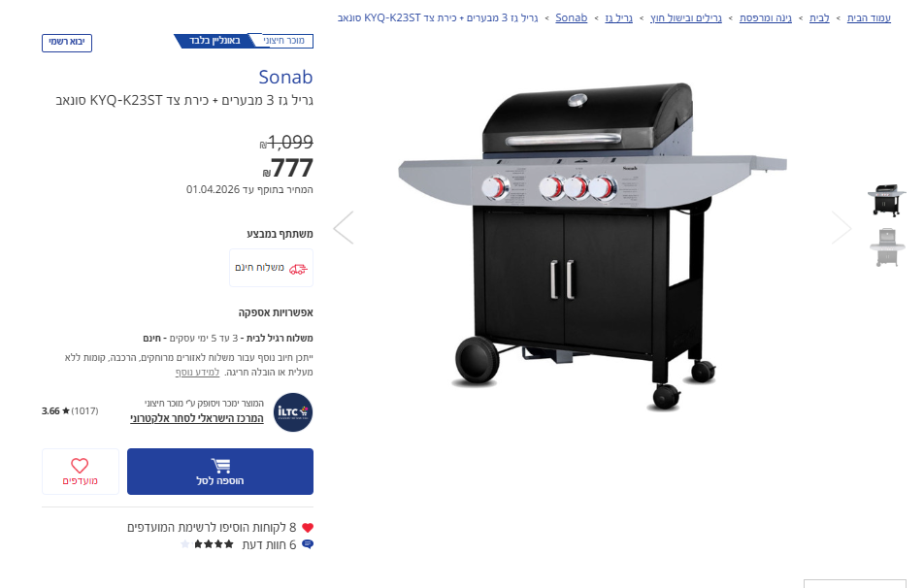Image resolution: width=924 pixels, height=588 pixels.
Task: Open the גריל גז breadcrumb link
Action: [x=619, y=17]
